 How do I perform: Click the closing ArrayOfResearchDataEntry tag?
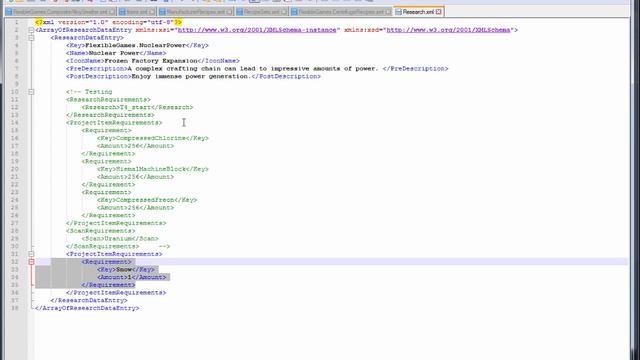coord(87,308)
